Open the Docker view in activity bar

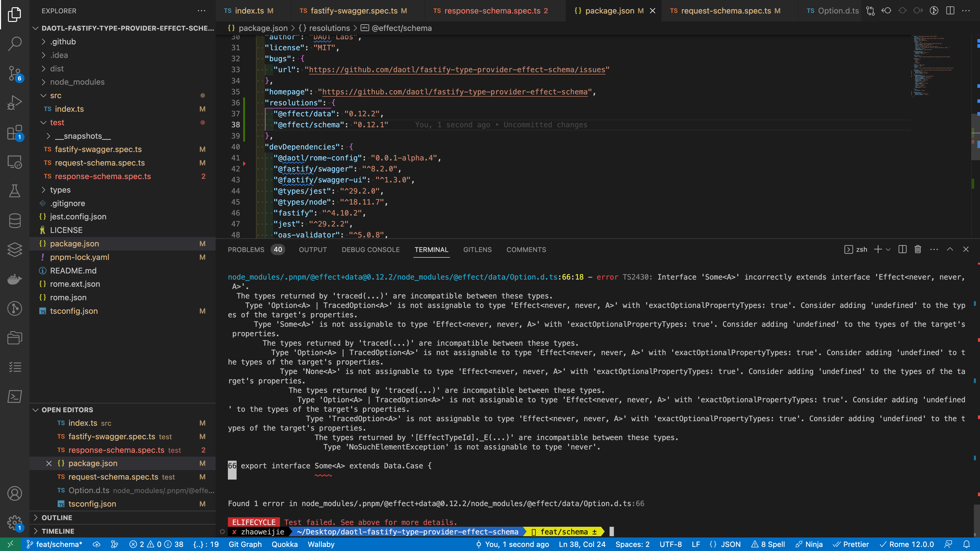[15, 280]
